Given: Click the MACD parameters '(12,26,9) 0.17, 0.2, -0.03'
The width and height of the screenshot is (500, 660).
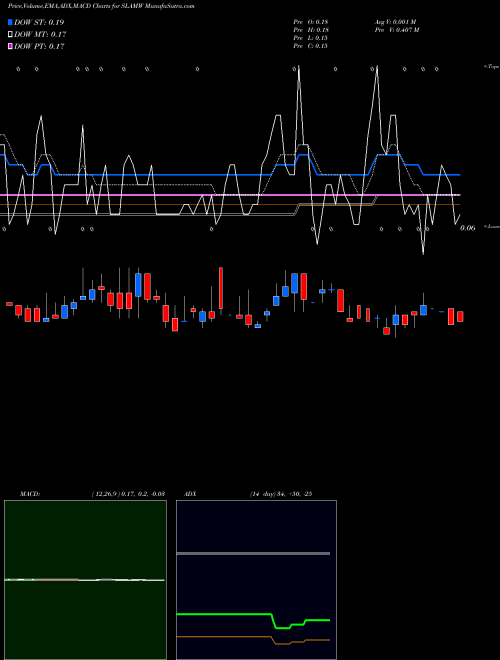Looking at the screenshot, I should pyautogui.click(x=128, y=494).
